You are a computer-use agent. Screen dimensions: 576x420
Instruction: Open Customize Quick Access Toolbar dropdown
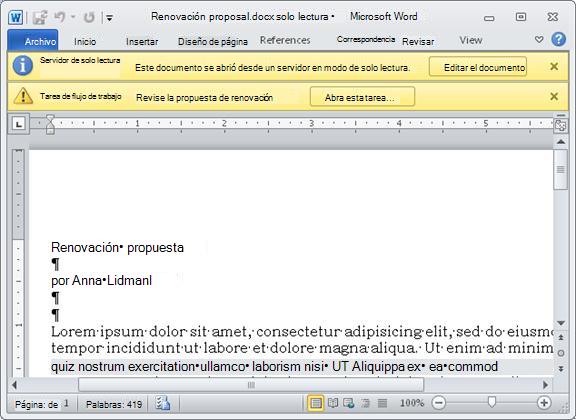109,18
